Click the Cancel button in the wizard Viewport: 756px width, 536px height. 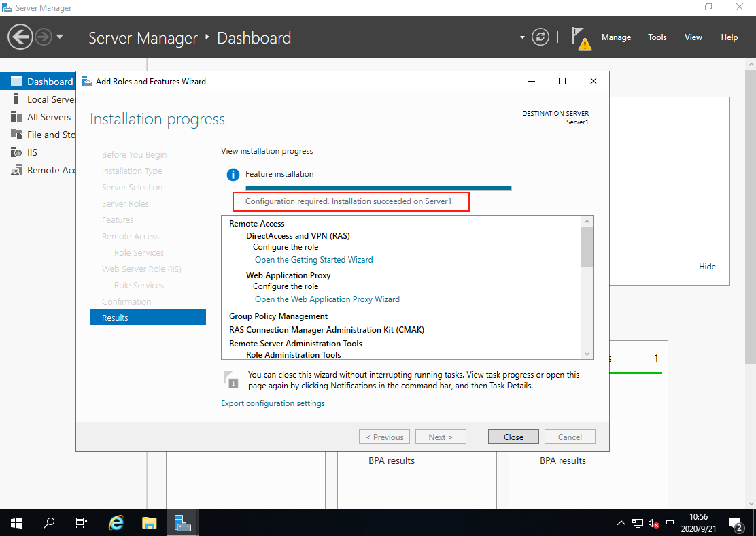tap(570, 437)
